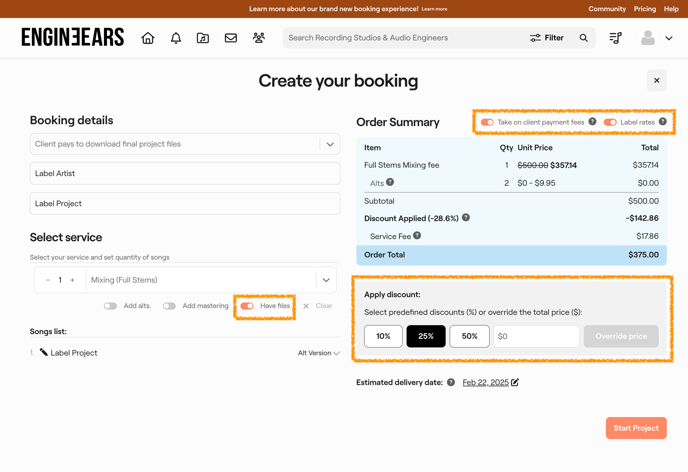
Task: Toggle the Label rates switch
Action: [x=610, y=122]
